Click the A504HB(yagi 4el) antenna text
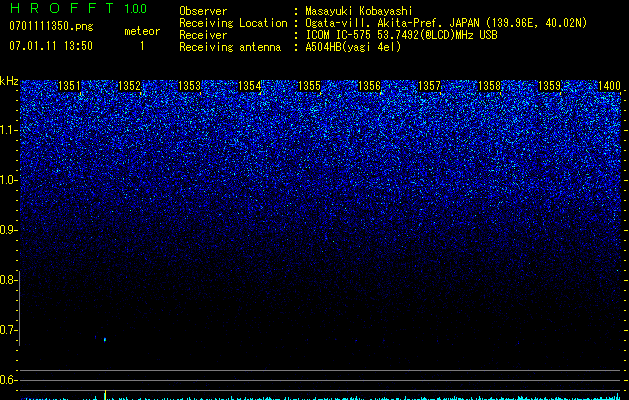The height and width of the screenshot is (400, 629). coord(353,47)
